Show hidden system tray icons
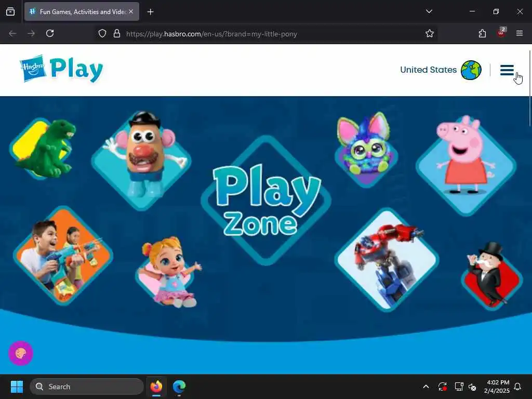This screenshot has width=532, height=399. [426, 387]
